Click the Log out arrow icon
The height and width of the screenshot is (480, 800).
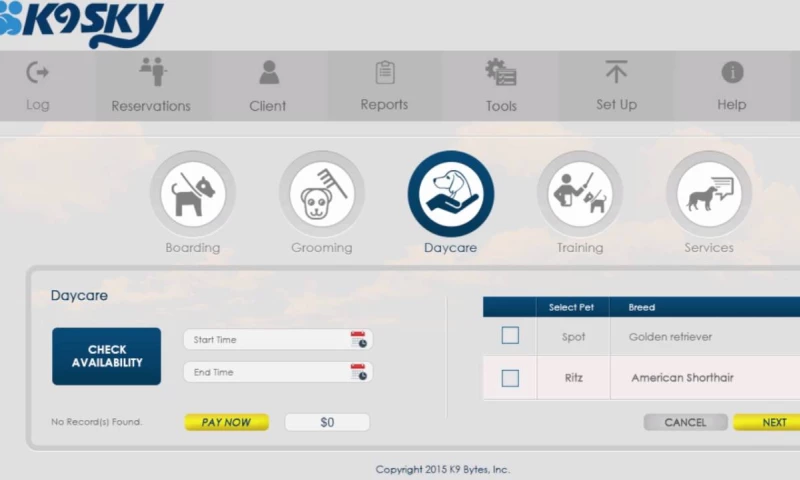coord(38,72)
